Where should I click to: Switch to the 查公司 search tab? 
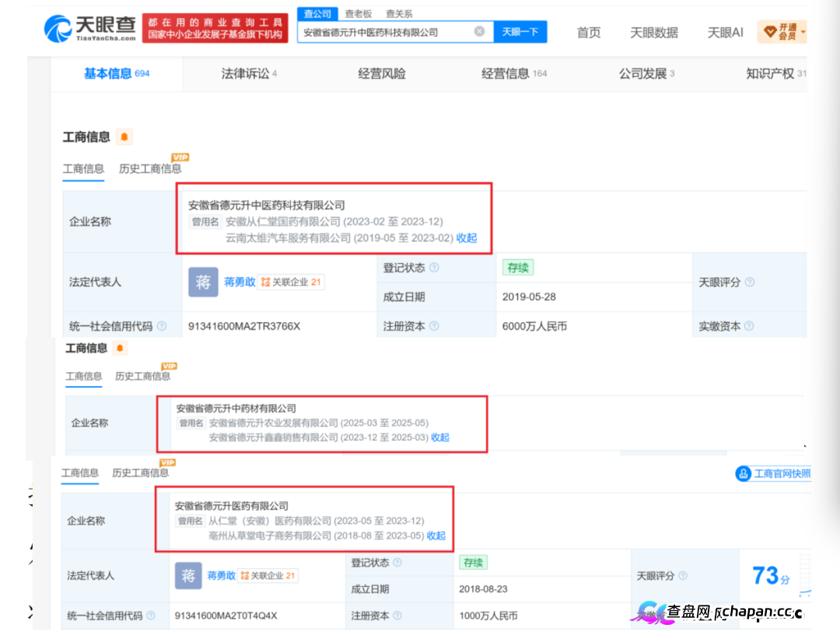[x=317, y=13]
